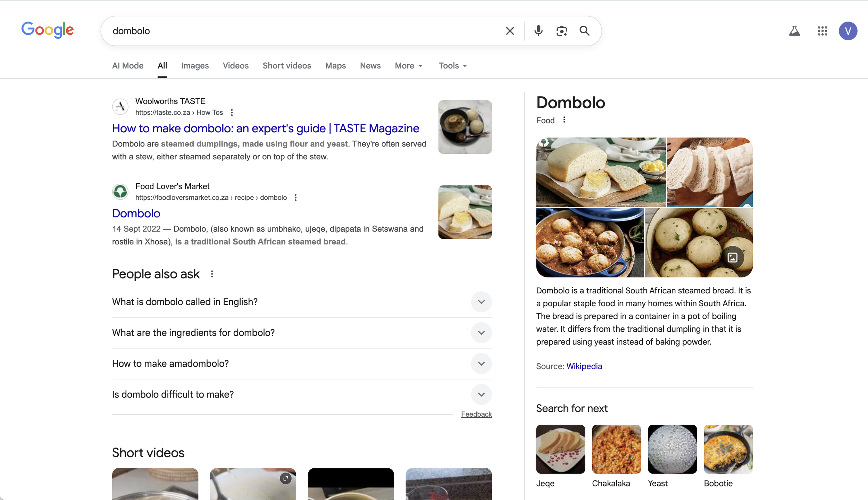868x500 pixels.
Task: Open Dombolo knowledge panel options menu
Action: [564, 120]
